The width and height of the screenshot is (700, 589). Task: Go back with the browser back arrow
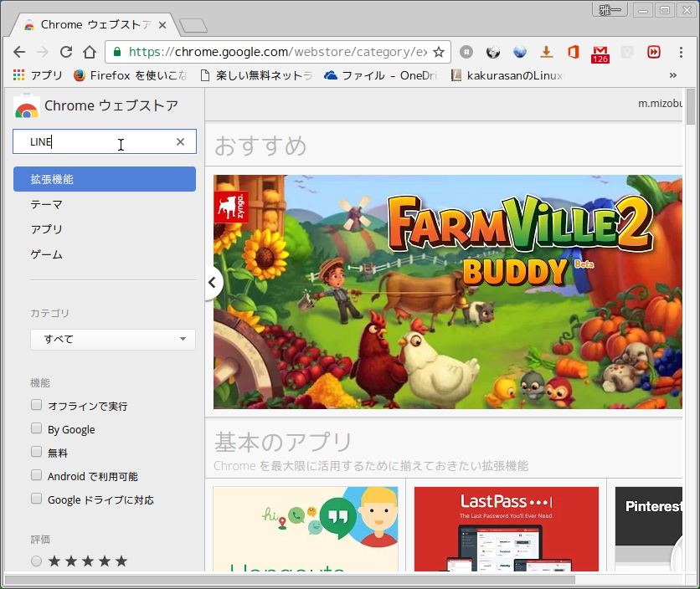pos(19,52)
